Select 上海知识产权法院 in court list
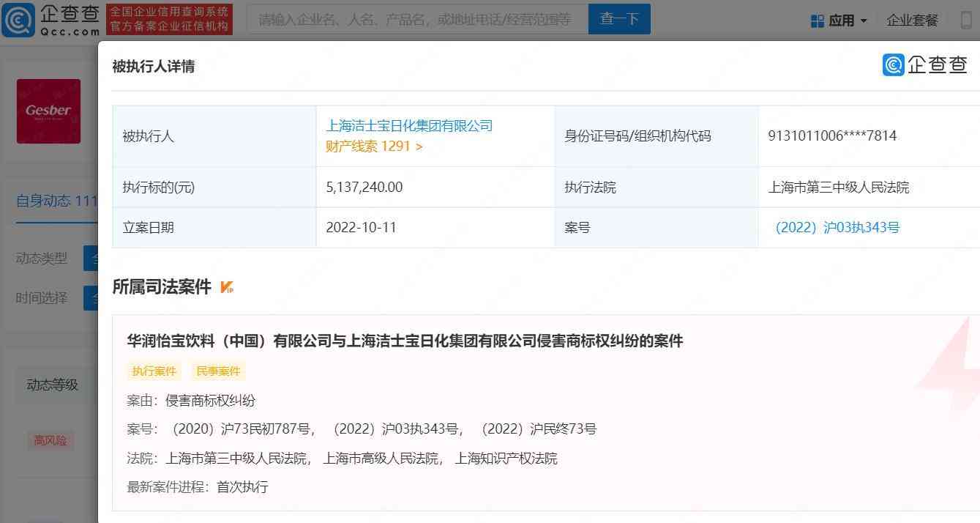 pos(506,459)
